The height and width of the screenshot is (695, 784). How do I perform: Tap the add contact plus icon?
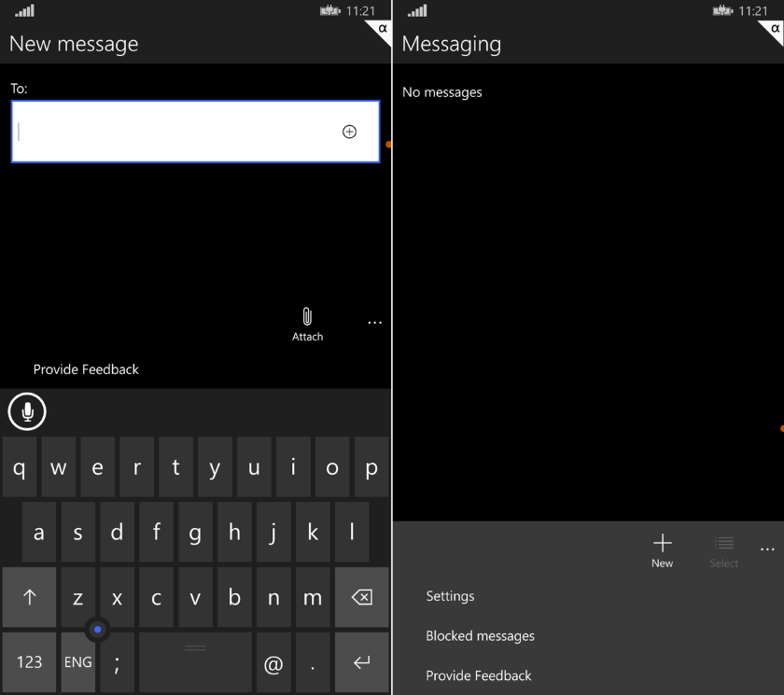pyautogui.click(x=349, y=132)
